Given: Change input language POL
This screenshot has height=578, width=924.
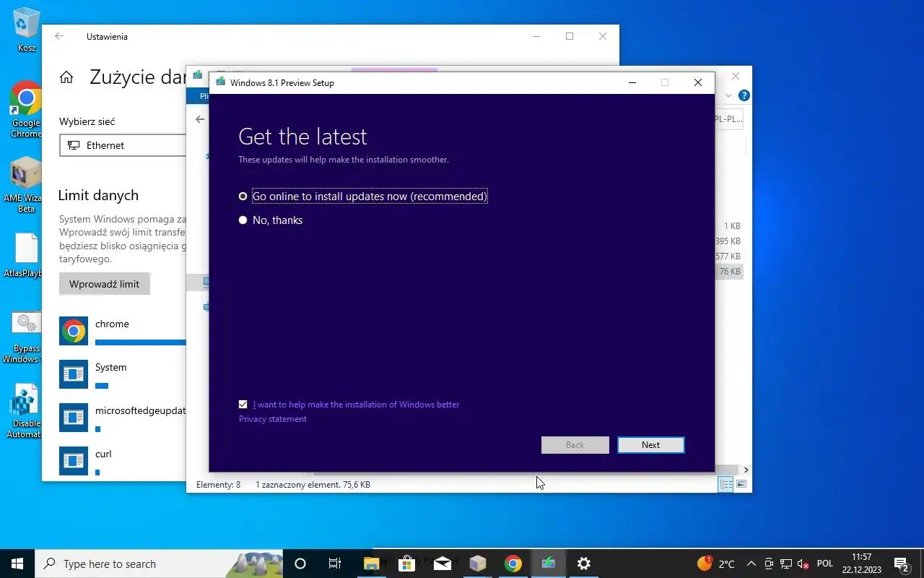Looking at the screenshot, I should [x=825, y=564].
